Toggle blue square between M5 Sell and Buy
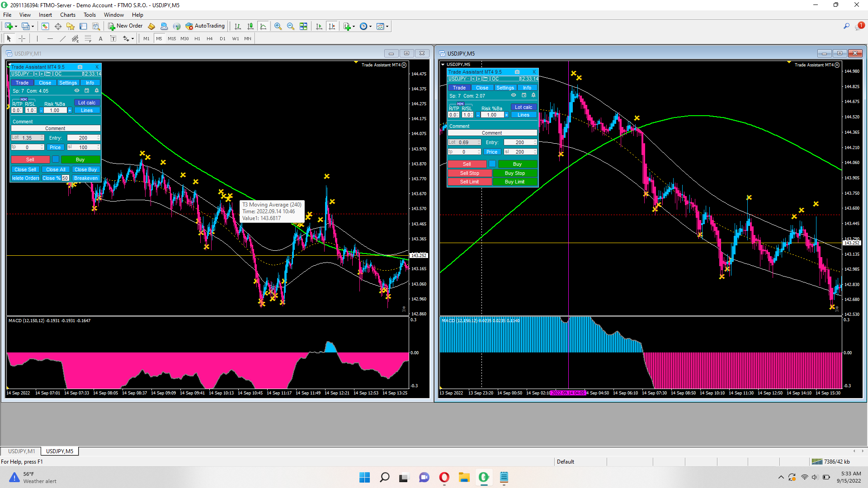Screen dimensions: 868x488 point(492,164)
